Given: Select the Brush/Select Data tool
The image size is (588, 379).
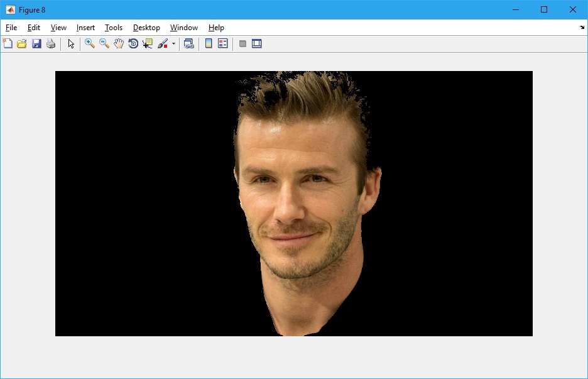Looking at the screenshot, I should (x=163, y=44).
